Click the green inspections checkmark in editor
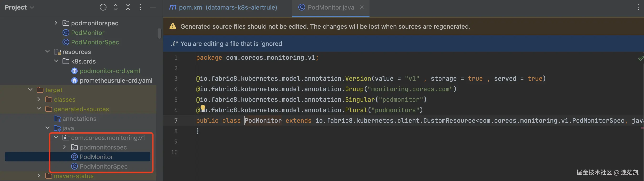 [640, 59]
